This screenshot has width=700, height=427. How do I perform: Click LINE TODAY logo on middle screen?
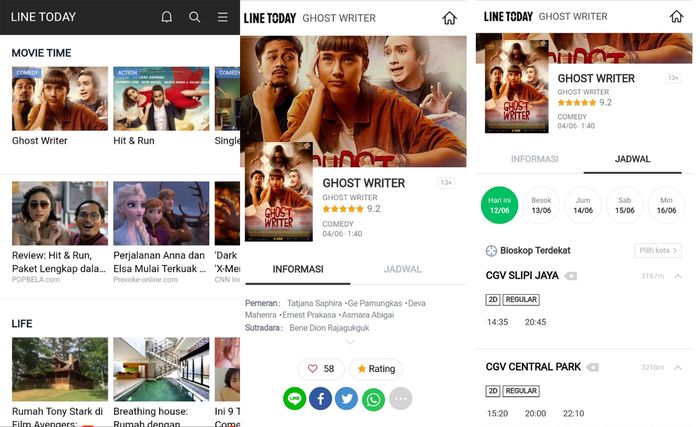[270, 18]
